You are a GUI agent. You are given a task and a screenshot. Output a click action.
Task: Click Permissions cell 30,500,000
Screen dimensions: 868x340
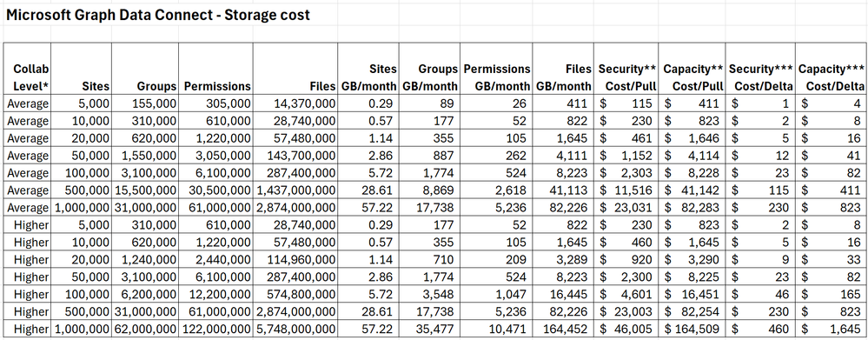215,190
